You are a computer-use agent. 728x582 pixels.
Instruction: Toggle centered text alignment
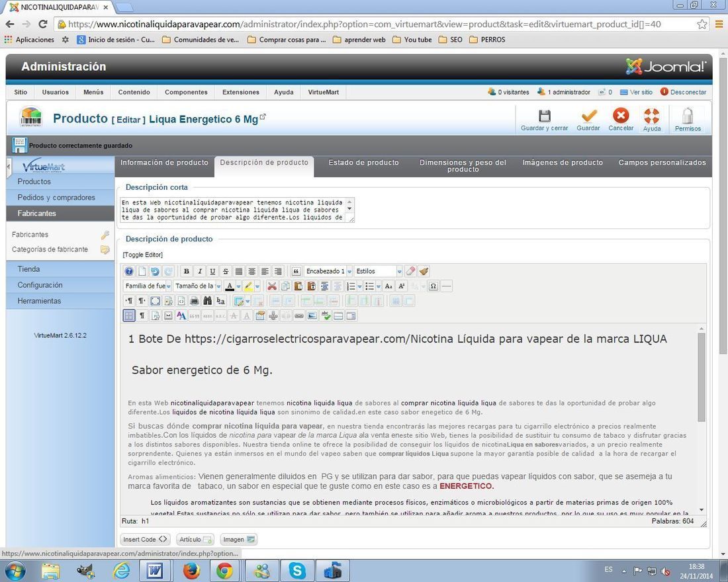[251, 272]
